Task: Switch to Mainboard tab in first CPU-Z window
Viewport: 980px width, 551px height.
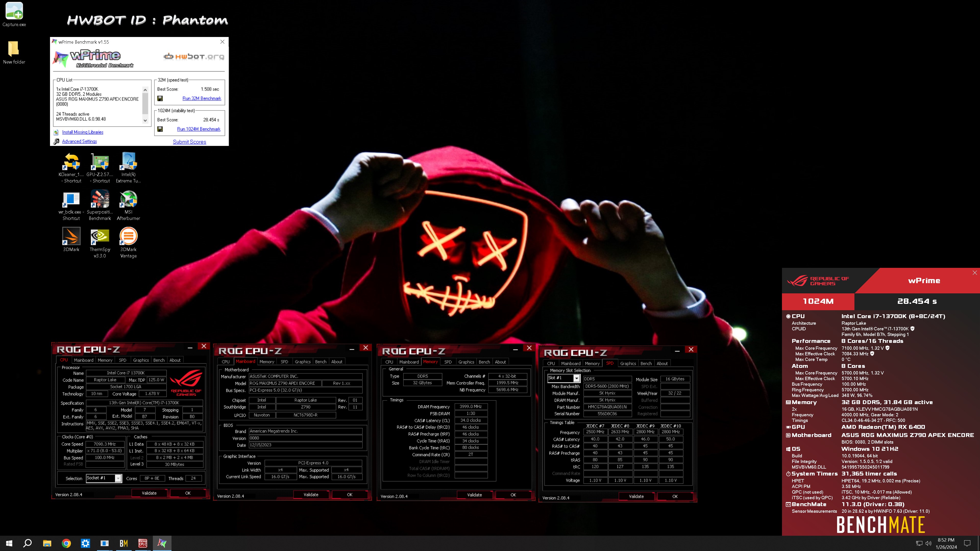Action: pyautogui.click(x=84, y=360)
